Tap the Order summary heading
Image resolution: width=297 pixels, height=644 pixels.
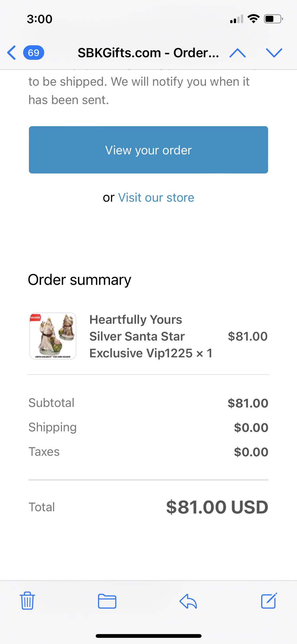point(79,280)
